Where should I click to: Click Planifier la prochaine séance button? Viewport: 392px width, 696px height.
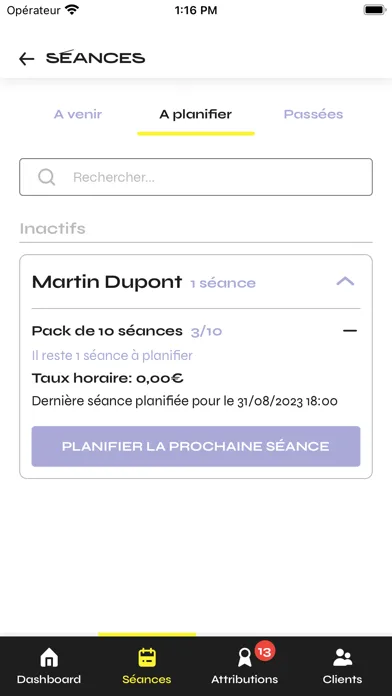(x=196, y=447)
